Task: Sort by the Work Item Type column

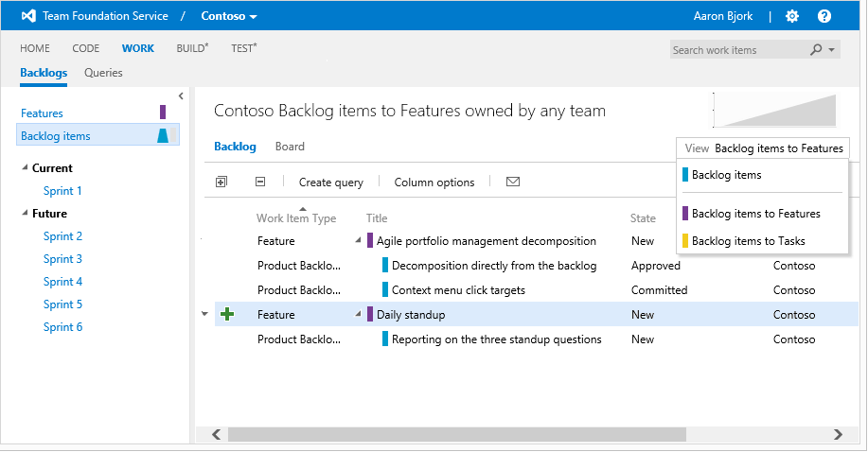Action: pyautogui.click(x=296, y=218)
